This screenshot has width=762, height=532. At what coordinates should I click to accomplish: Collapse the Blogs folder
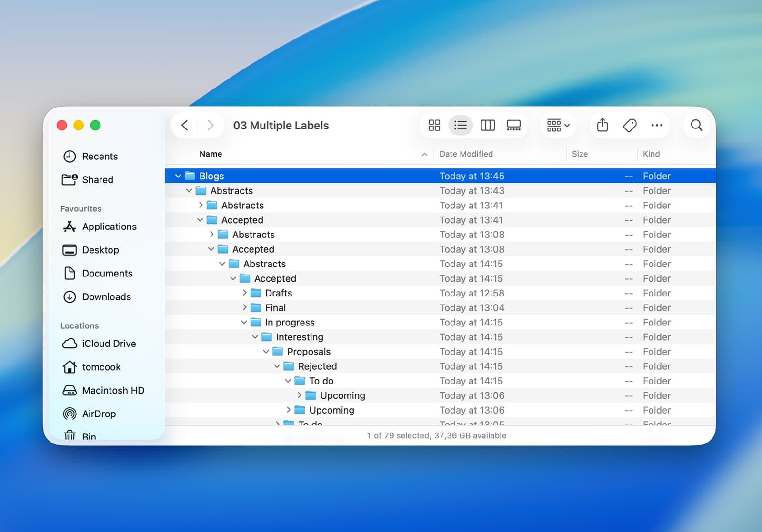click(178, 176)
